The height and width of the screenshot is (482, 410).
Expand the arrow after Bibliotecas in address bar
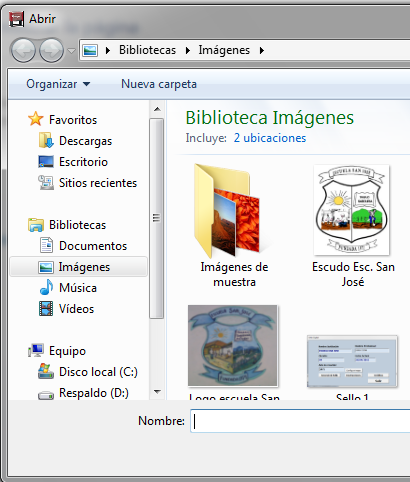(188, 50)
